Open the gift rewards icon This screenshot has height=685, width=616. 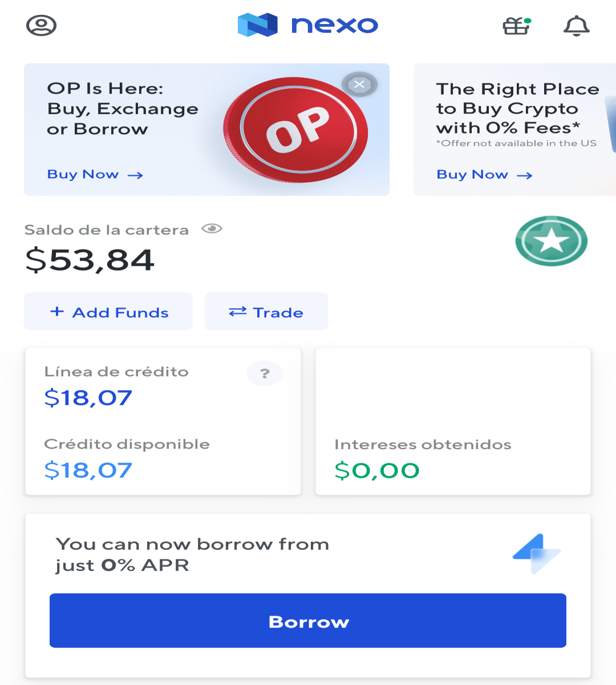517,26
